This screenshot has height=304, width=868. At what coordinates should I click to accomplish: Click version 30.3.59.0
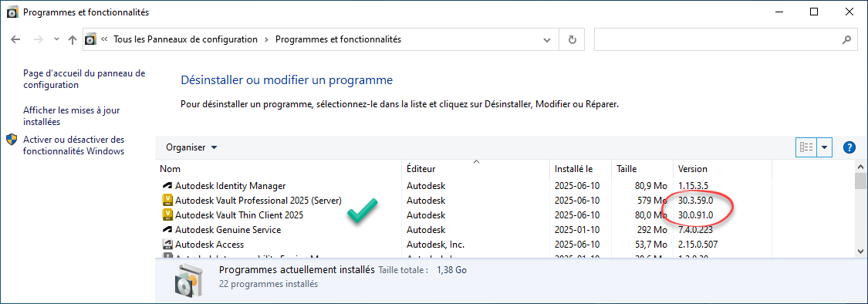click(695, 200)
